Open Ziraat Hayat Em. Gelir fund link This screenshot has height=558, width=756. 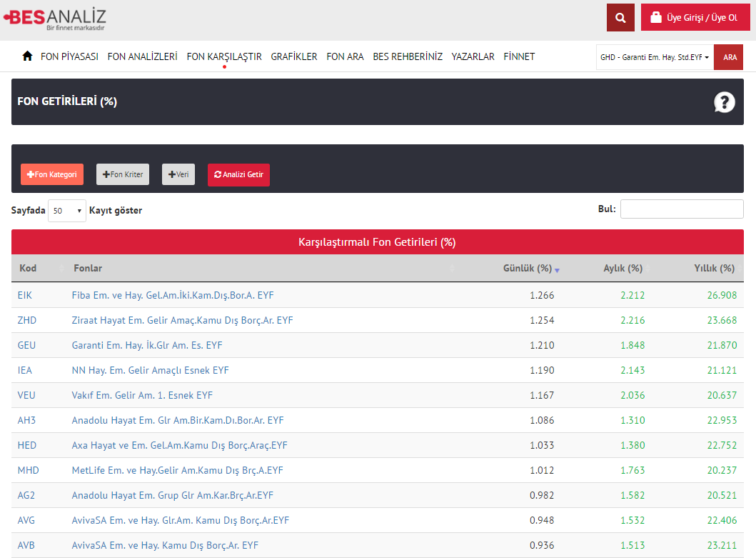pos(182,321)
